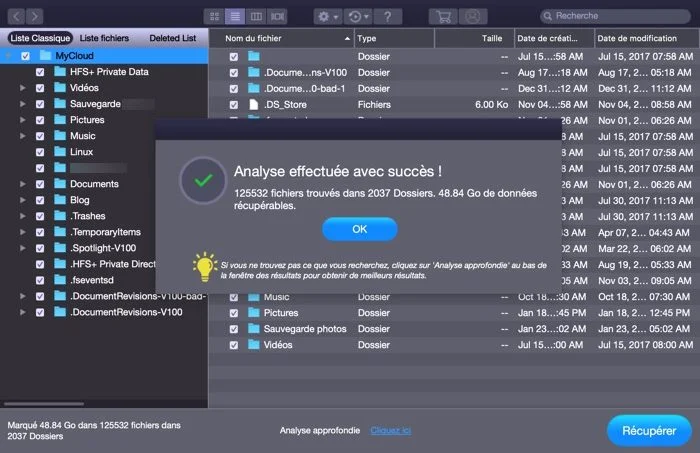Viewport: 700px width, 453px height.
Task: Select the .HFS+ Private Direct tree row
Action: point(78,264)
